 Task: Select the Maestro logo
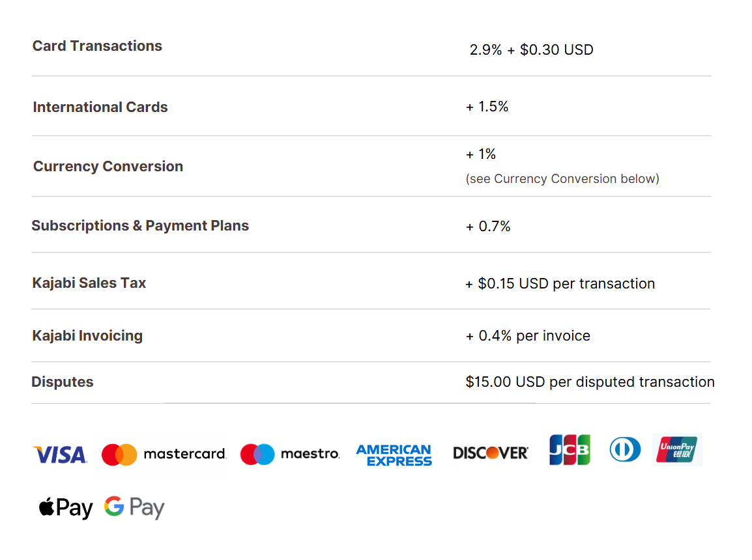[290, 454]
